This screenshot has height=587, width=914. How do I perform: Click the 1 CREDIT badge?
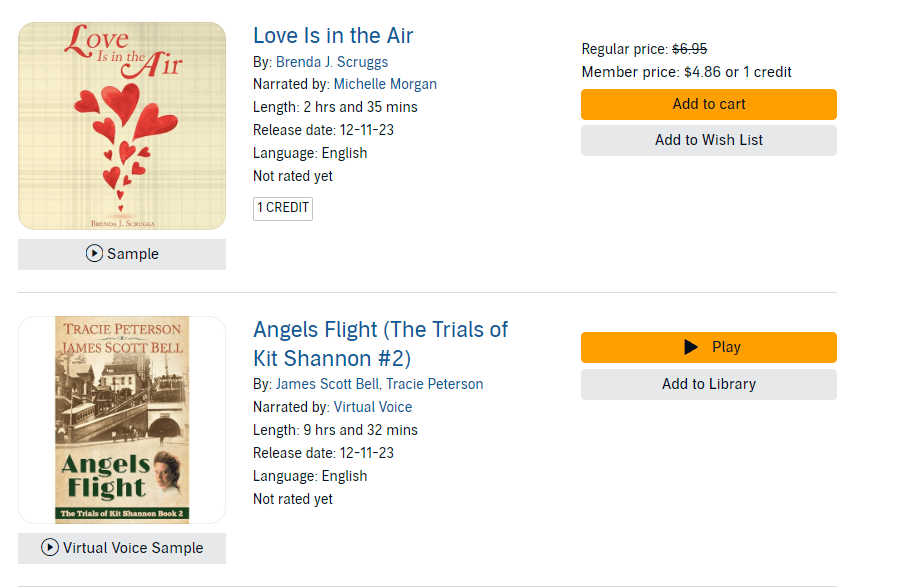tap(283, 208)
